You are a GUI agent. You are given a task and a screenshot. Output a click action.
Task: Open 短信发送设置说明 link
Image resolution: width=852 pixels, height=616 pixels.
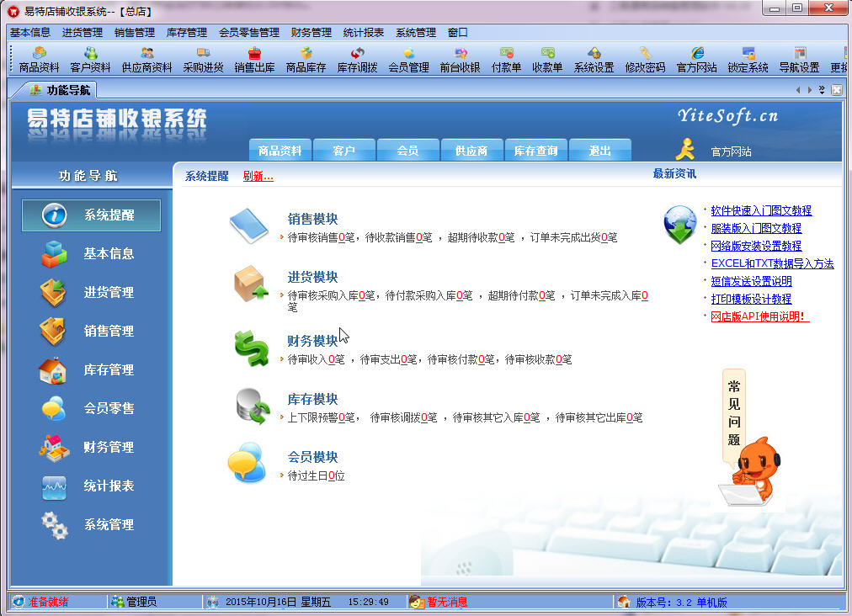point(752,281)
